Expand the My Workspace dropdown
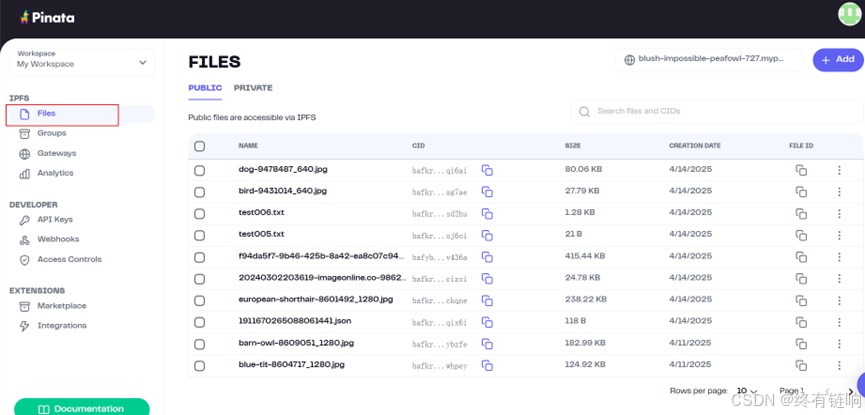Screen dimensions: 865x415 tap(82, 63)
